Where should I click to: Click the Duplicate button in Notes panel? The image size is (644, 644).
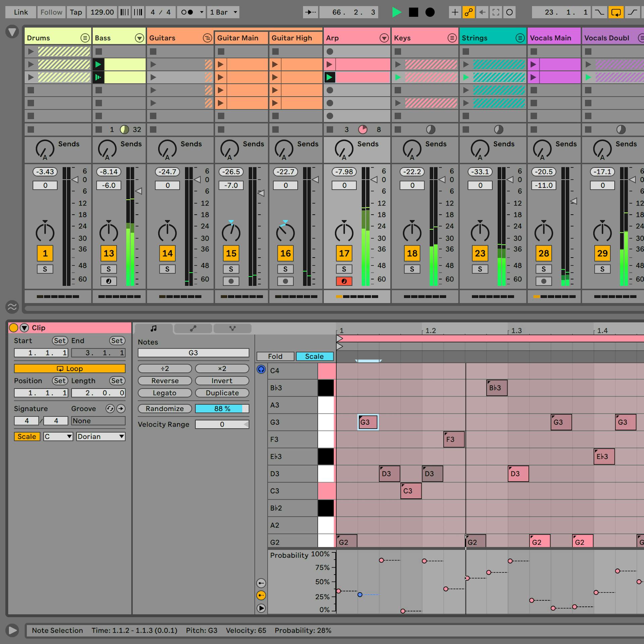coord(222,393)
